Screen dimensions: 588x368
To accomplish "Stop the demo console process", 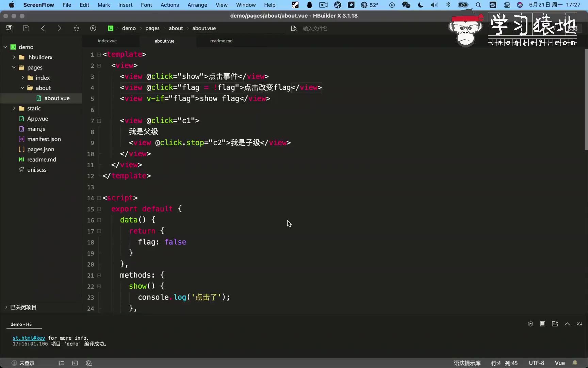I will (x=542, y=324).
